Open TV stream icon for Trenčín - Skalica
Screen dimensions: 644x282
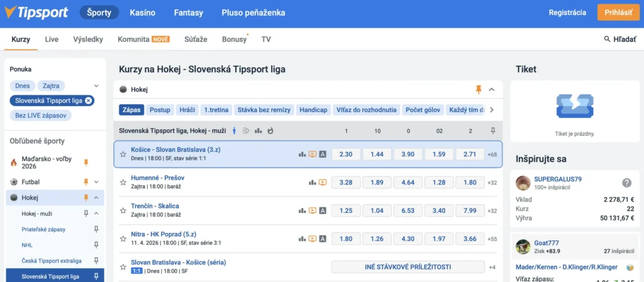(x=313, y=210)
